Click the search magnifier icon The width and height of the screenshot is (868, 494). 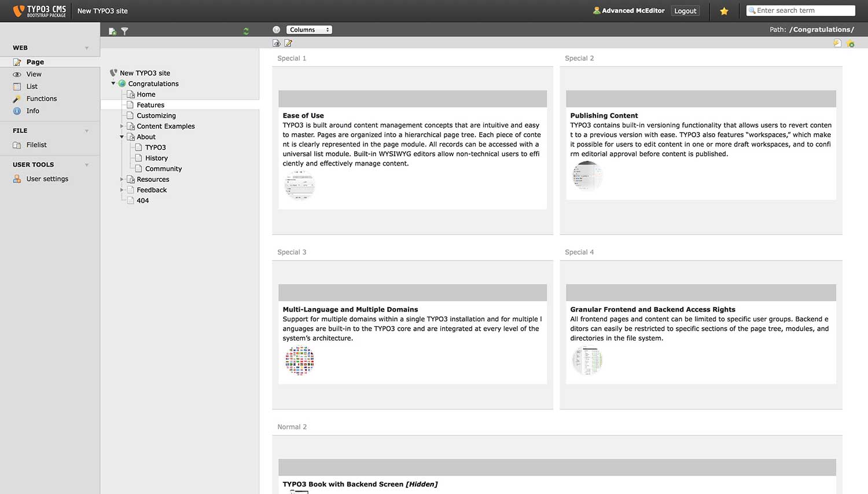point(752,10)
